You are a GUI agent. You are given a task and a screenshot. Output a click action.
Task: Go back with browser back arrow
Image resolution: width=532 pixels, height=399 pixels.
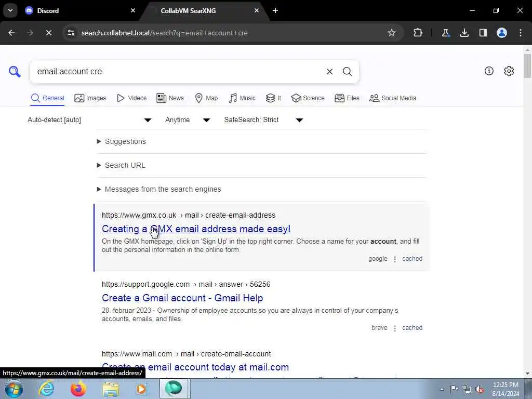point(11,33)
